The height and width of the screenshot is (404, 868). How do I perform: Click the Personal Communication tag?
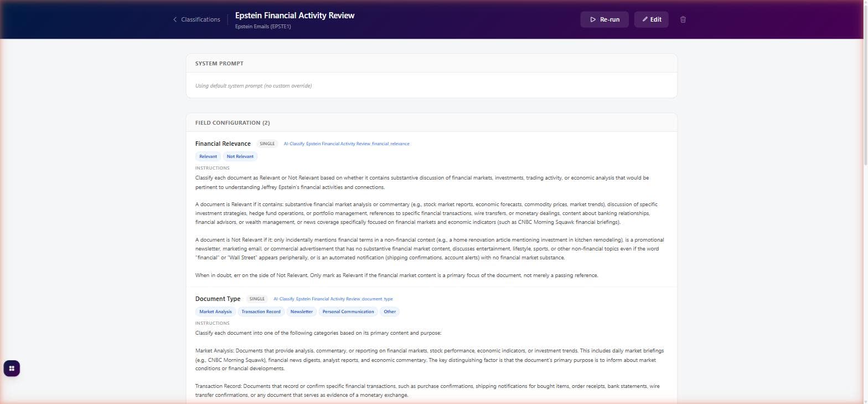[x=348, y=311]
